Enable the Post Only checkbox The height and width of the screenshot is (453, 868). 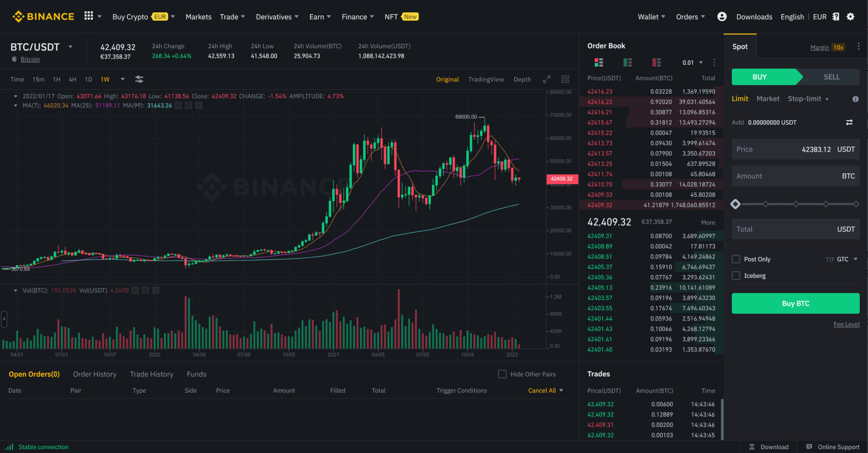pyautogui.click(x=736, y=259)
